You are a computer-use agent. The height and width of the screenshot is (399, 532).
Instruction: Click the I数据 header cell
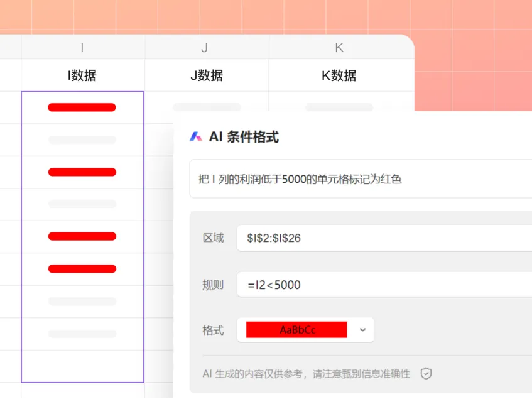click(83, 75)
